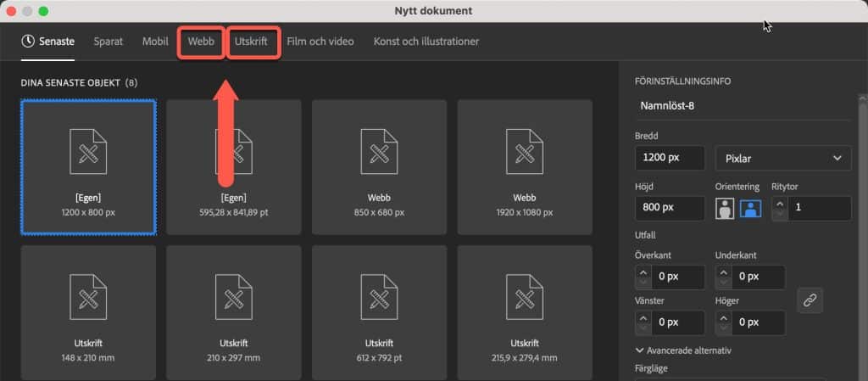Set portrait orientation
Viewport: 868px width, 381px height.
[725, 209]
